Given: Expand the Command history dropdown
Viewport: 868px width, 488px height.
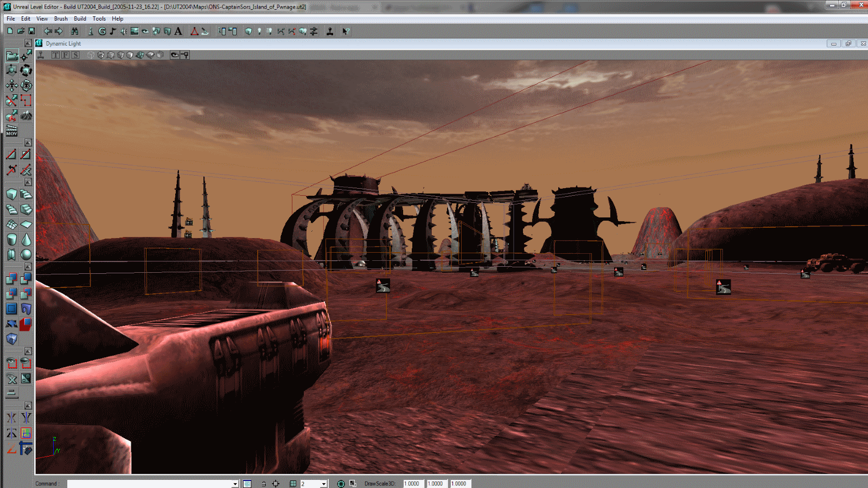Looking at the screenshot, I should click(235, 484).
